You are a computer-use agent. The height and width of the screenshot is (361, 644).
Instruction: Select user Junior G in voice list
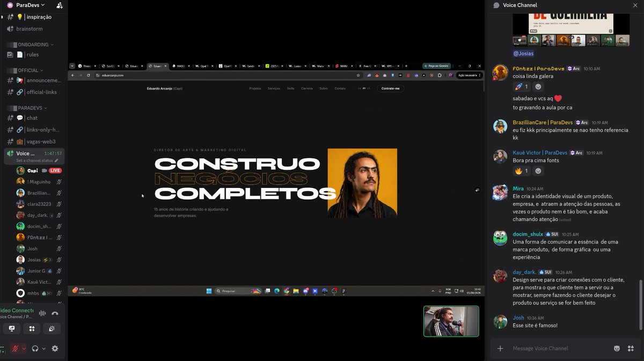point(39,271)
